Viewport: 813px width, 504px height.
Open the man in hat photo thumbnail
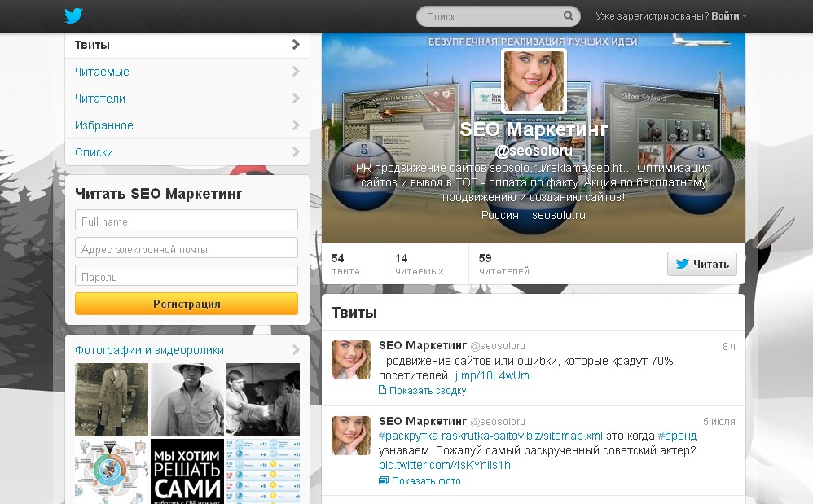click(187, 399)
